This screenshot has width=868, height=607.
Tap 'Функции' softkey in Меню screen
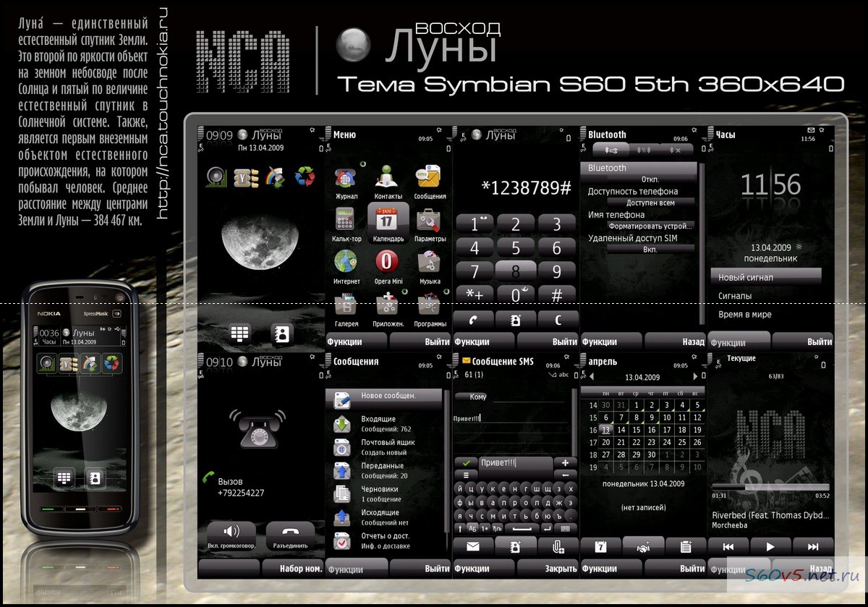(357, 341)
